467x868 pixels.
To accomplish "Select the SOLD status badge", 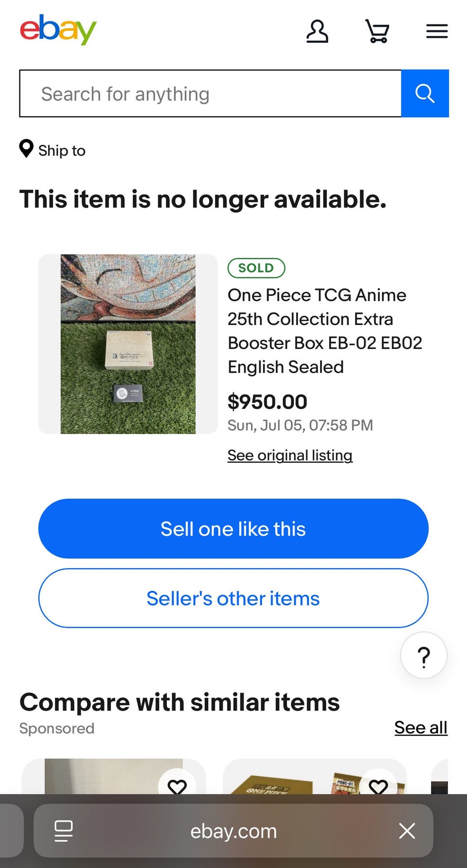I will pyautogui.click(x=256, y=268).
